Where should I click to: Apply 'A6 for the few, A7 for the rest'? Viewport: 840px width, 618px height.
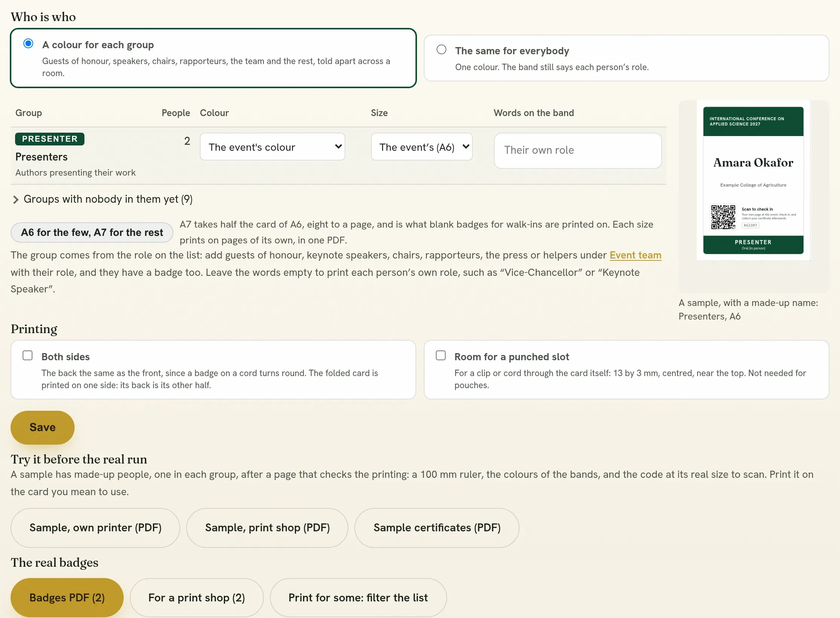92,233
